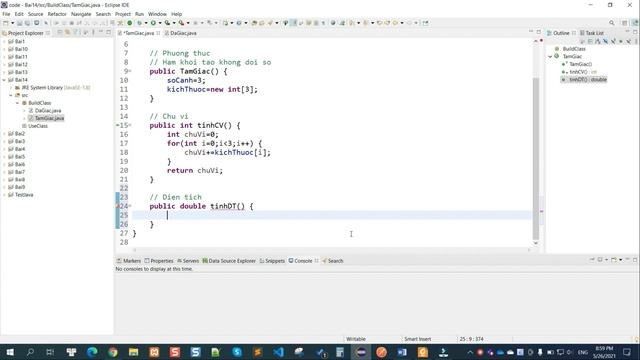This screenshot has height=360, width=640.
Task: Click the Save icon in toolbar
Action: pos(19,23)
